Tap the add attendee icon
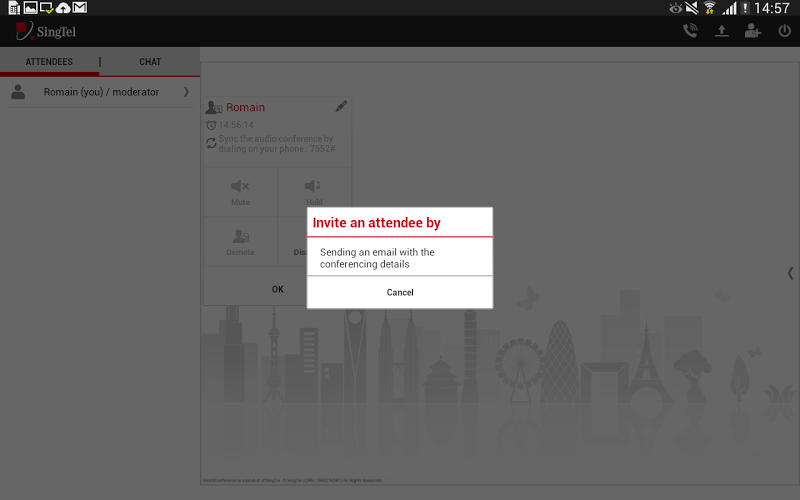Screen dimensions: 800x500 753,31
